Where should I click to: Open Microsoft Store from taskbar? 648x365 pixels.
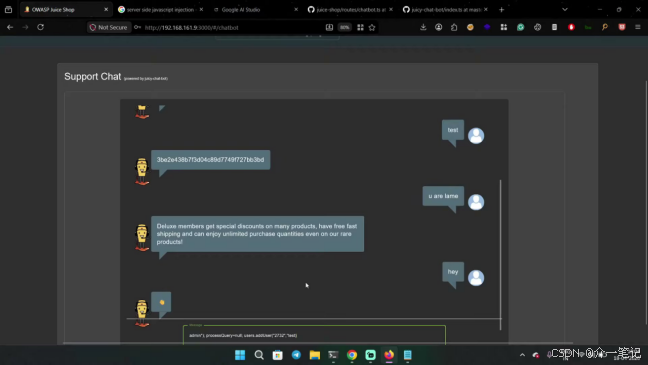(278, 355)
